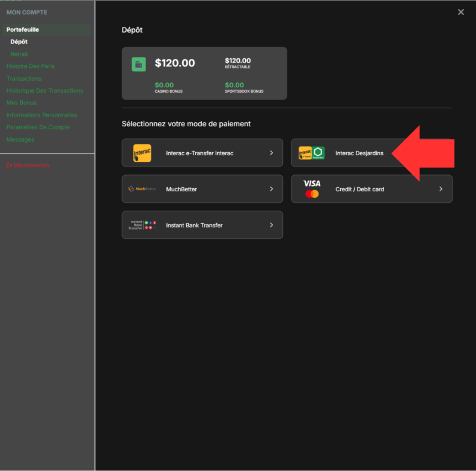Expand the Interac e-Transfer chevron arrow

coord(271,153)
